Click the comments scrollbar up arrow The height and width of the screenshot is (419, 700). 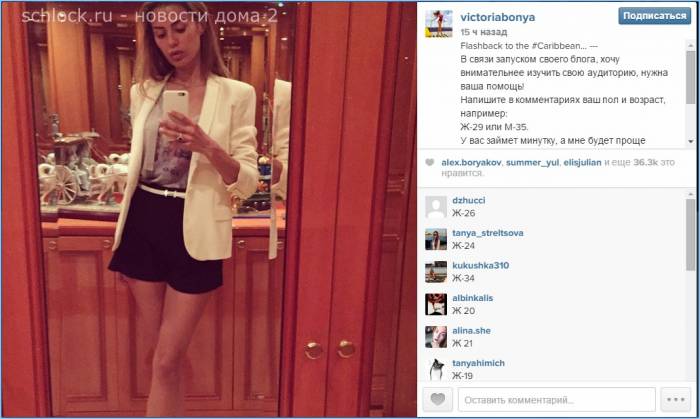[691, 195]
